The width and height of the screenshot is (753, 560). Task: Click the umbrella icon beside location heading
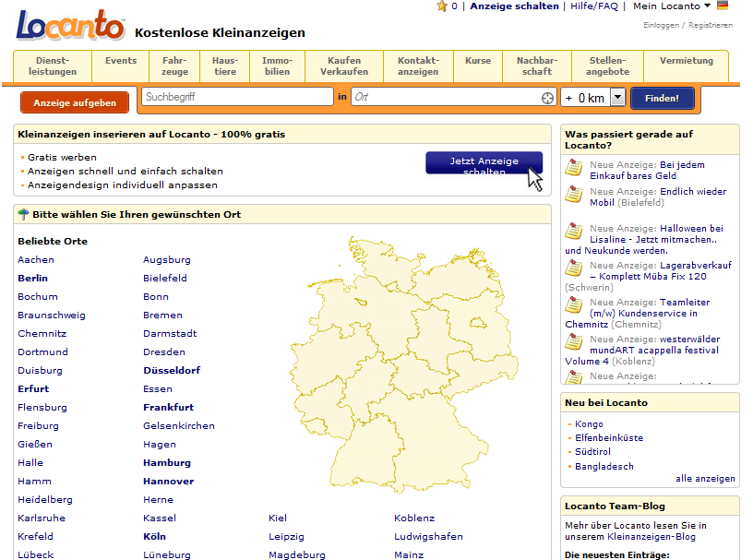coord(23,214)
